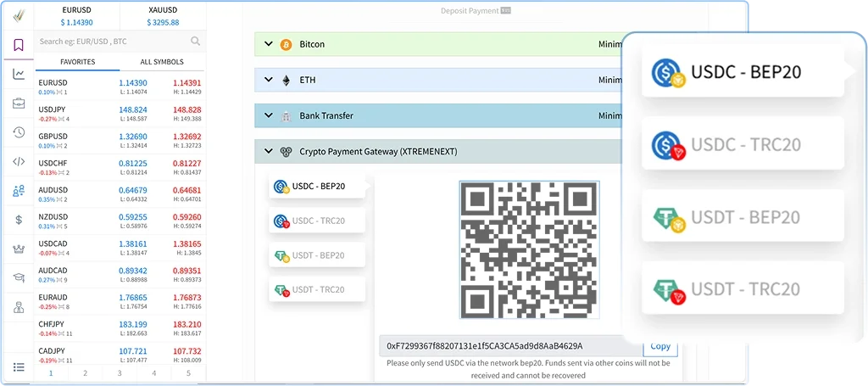Select the AUDCAD row in favorites list
The image size is (868, 386).
point(120,275)
